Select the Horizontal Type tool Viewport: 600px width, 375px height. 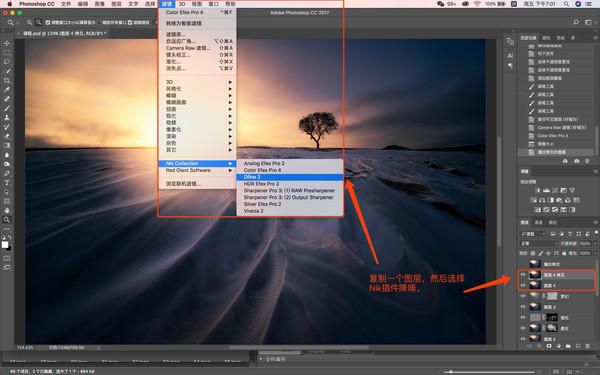pyautogui.click(x=7, y=183)
